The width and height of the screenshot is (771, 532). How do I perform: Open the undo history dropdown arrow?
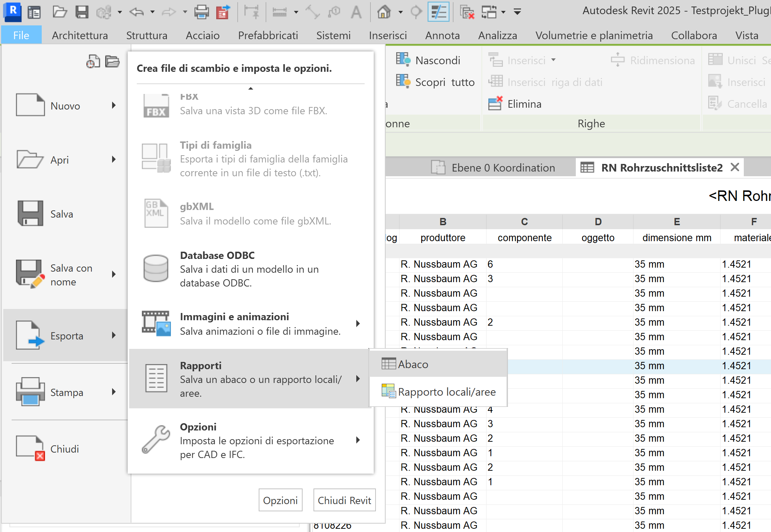point(152,12)
